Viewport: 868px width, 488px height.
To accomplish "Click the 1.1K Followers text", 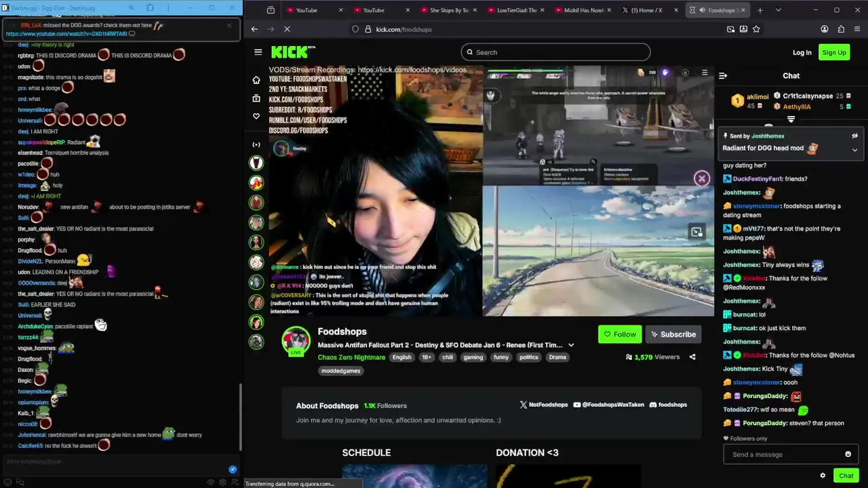I will click(x=385, y=405).
